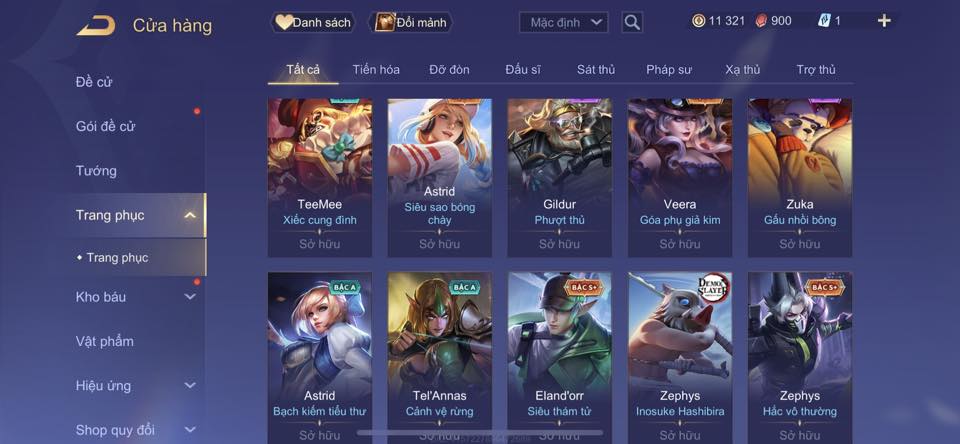Open the search magnifier icon
Viewport: 960px width, 444px height.
click(x=632, y=23)
